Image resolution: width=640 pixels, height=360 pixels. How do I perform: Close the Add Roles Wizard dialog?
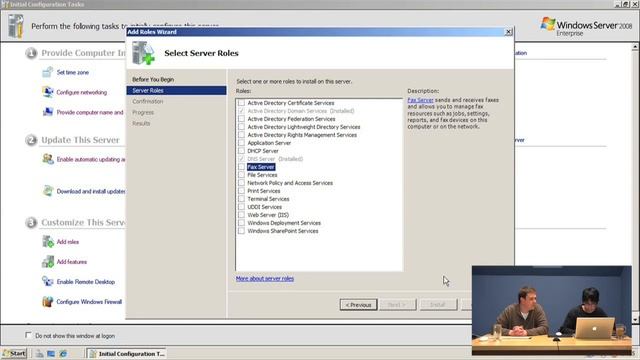click(x=508, y=32)
